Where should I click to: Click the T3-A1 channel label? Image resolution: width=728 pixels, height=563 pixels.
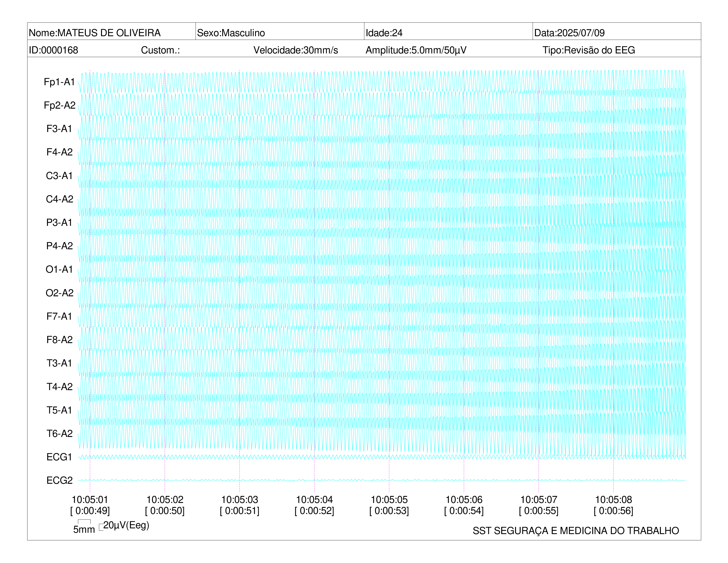point(59,363)
